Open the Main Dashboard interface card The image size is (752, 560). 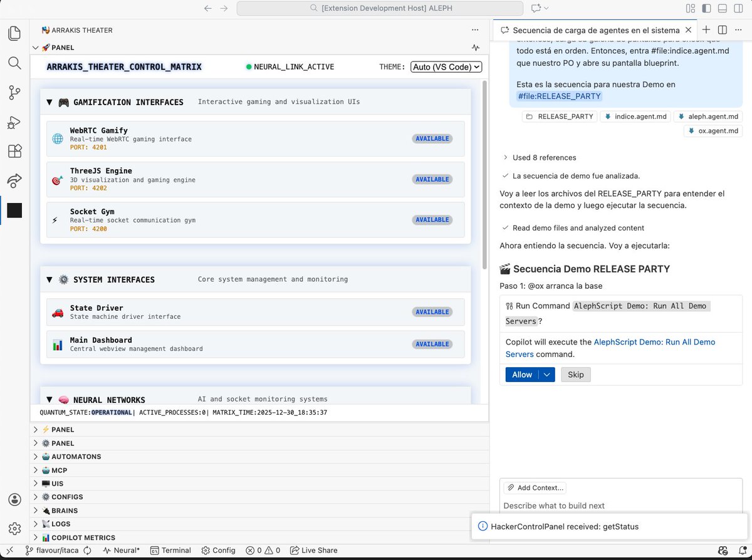point(255,344)
